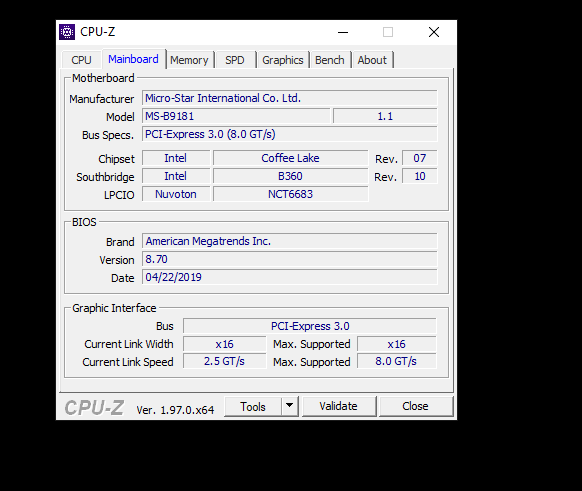Click the chipset revision value 07

[420, 158]
